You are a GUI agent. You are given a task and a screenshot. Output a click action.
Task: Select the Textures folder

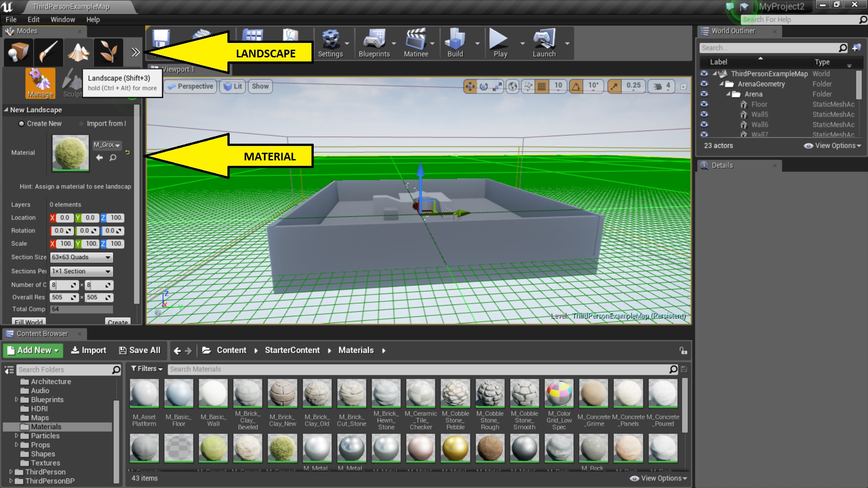[x=45, y=463]
